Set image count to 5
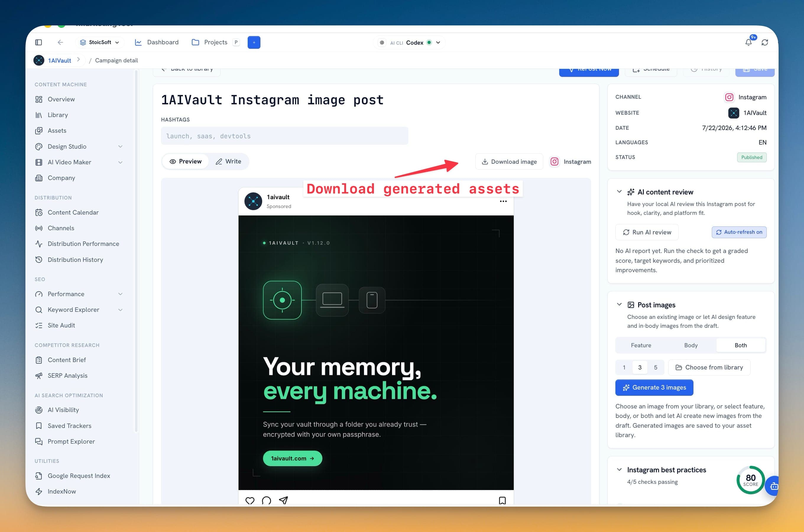The image size is (804, 532). (655, 367)
